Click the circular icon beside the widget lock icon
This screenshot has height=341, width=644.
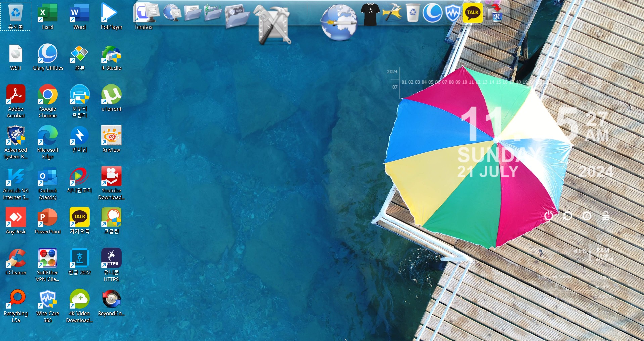(587, 216)
